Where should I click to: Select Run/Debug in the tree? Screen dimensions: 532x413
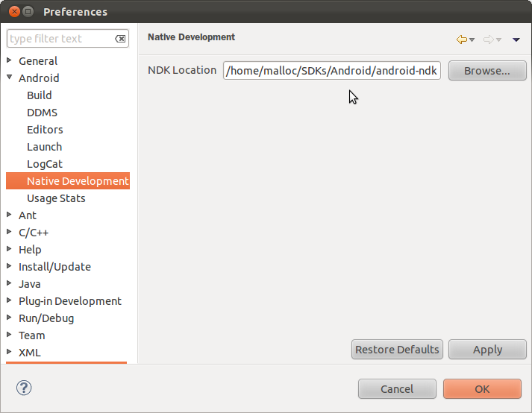tap(46, 318)
